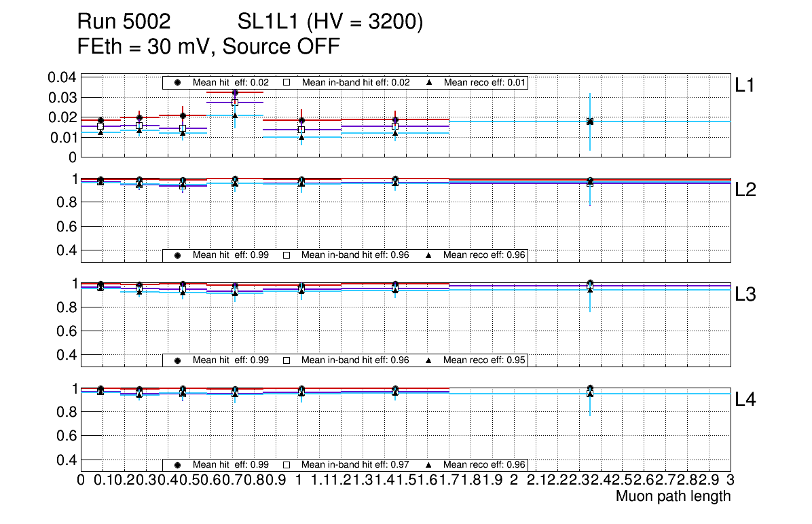812x524 pixels.
Task: Click the L2 panel label
Action: tap(745, 190)
